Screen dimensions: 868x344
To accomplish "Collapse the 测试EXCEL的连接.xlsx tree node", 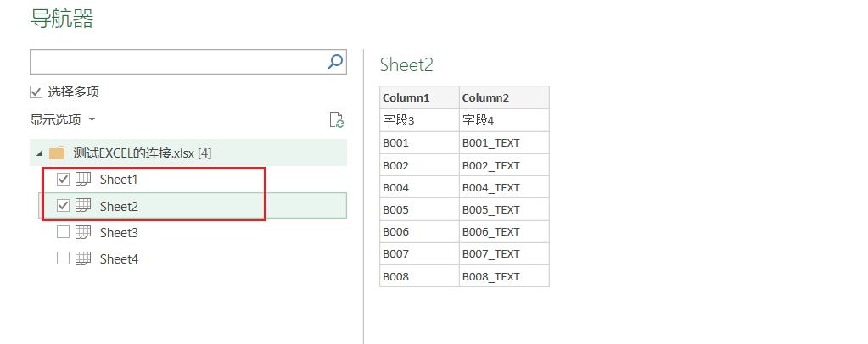I will coord(40,153).
